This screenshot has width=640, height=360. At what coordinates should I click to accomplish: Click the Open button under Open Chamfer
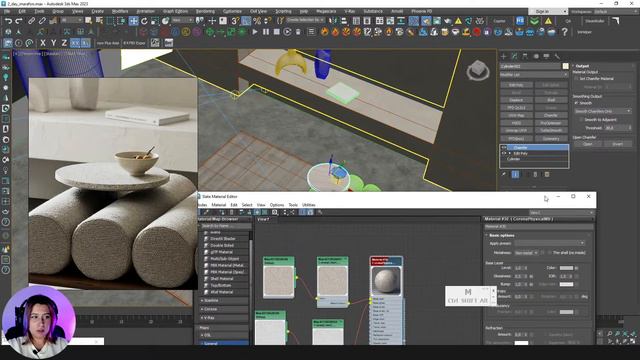tap(587, 144)
